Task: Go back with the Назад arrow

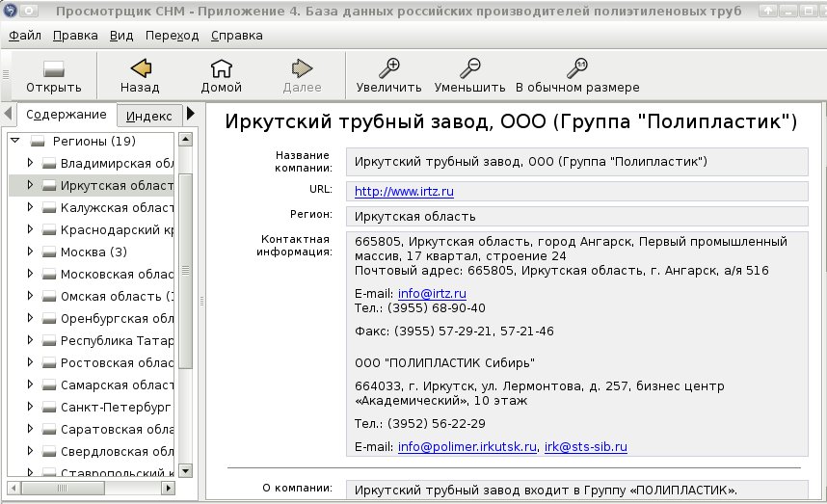Action: (141, 68)
